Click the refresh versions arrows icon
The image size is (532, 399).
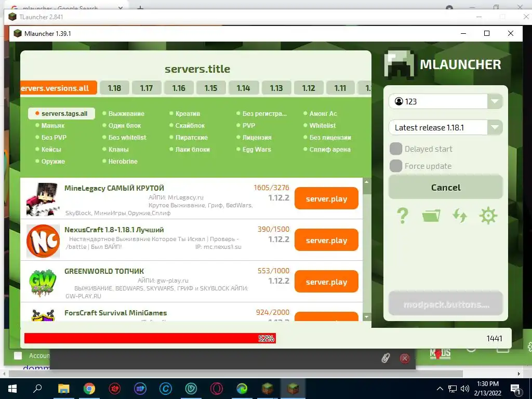coord(459,216)
